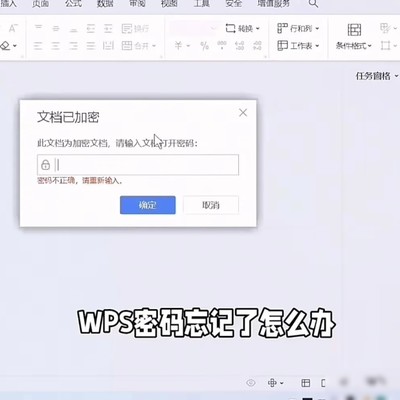Expand the 合并 dropdown arrow
Viewport: 400px width, 400px height.
154,46
